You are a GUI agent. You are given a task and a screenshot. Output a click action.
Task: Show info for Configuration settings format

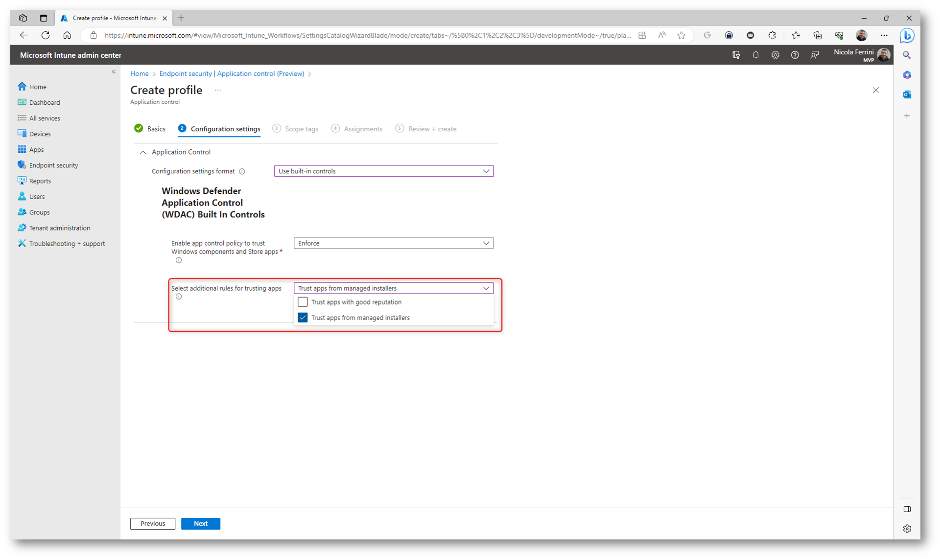pyautogui.click(x=242, y=171)
